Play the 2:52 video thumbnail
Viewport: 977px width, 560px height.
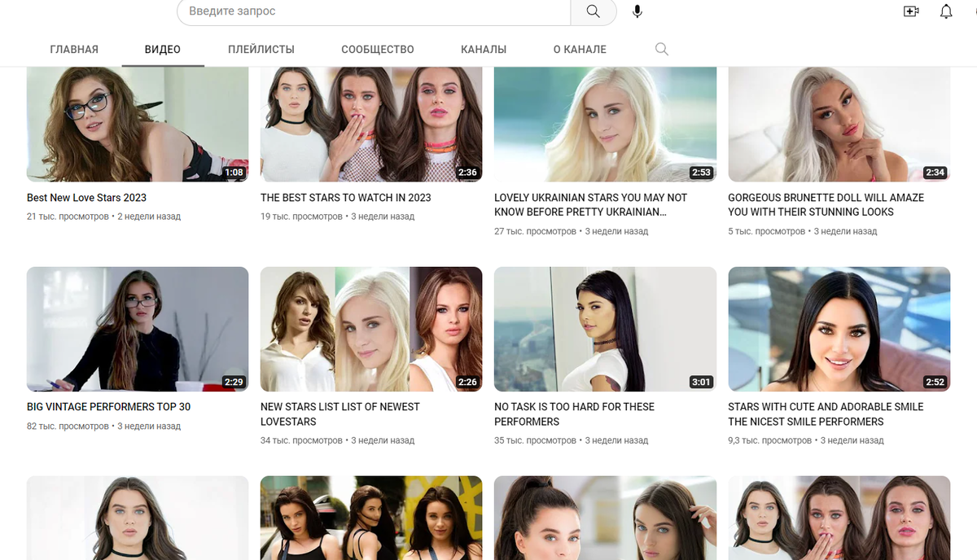[839, 329]
